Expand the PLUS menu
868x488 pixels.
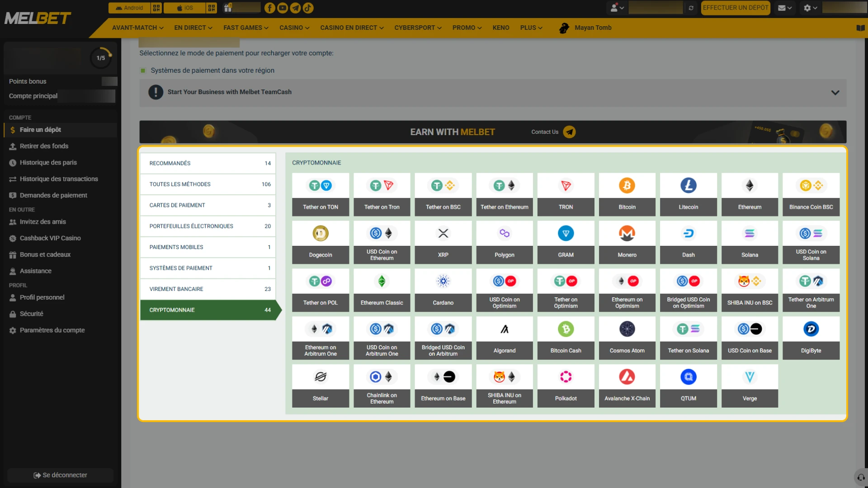[531, 28]
